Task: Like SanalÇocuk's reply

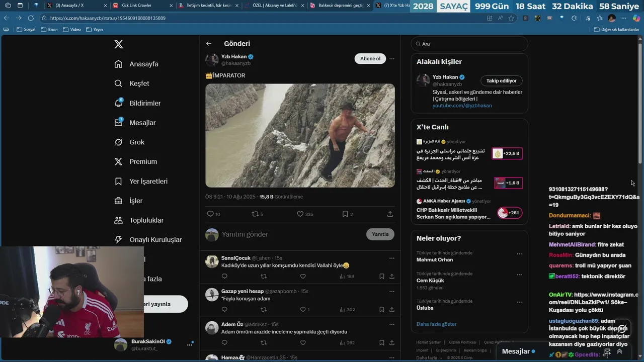Action: click(303, 276)
